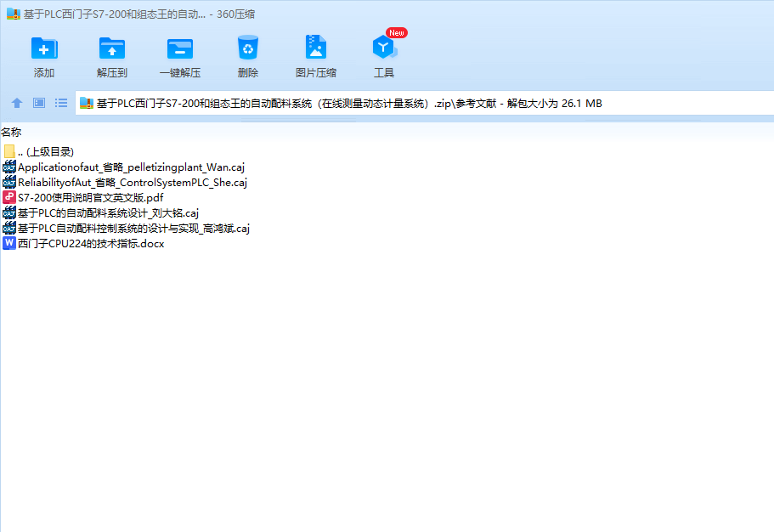
Task: Click the 360压缩 app icon in the title bar
Action: point(14,14)
